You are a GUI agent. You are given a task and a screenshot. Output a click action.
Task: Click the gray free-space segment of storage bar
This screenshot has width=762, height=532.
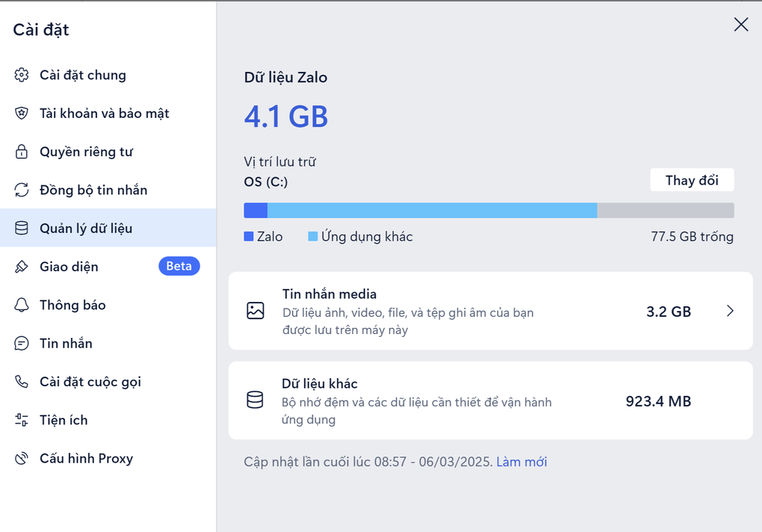(x=666, y=211)
